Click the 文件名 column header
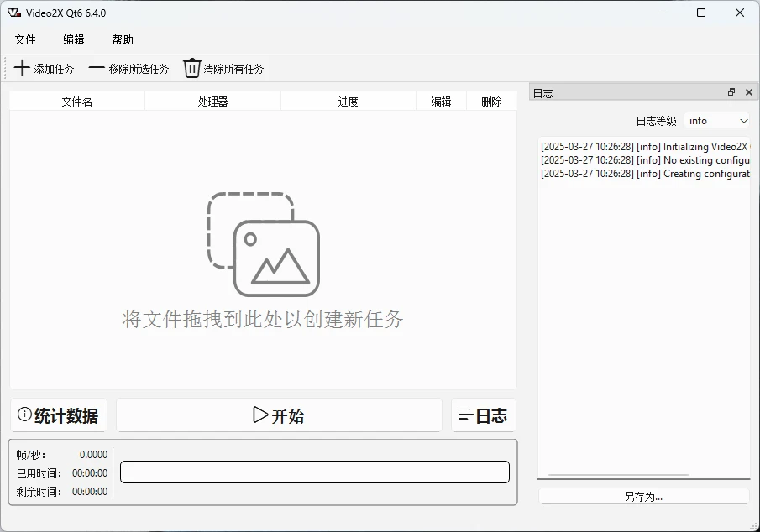 [x=77, y=102]
